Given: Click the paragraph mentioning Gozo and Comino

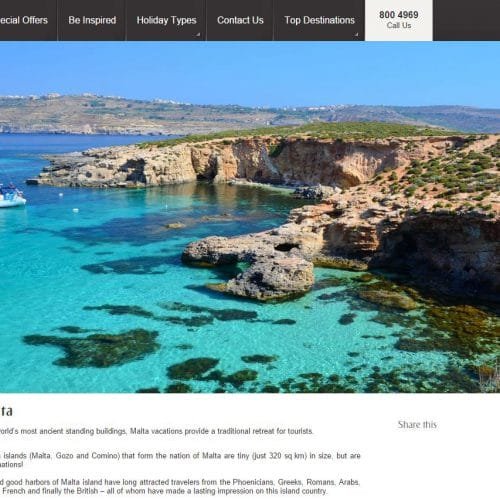Looking at the screenshot, I should tap(180, 460).
